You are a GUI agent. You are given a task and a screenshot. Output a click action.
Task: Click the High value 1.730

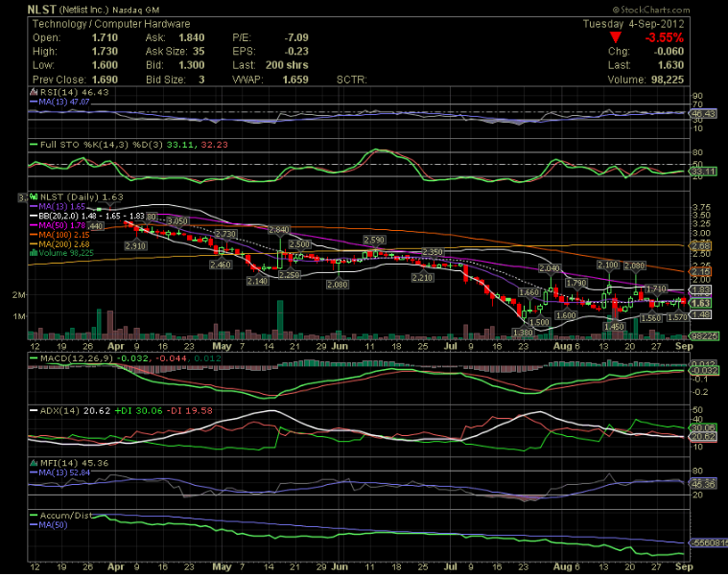coord(105,52)
